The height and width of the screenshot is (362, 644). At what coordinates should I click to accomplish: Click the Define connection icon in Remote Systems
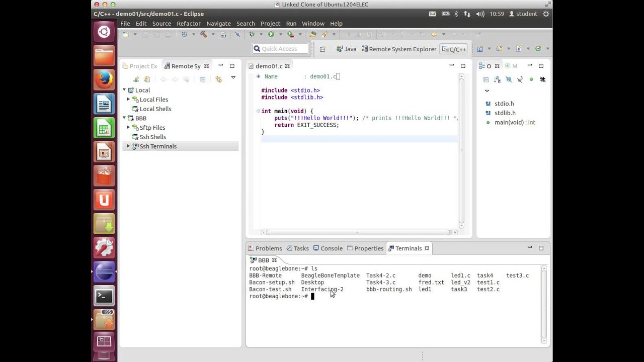click(136, 79)
